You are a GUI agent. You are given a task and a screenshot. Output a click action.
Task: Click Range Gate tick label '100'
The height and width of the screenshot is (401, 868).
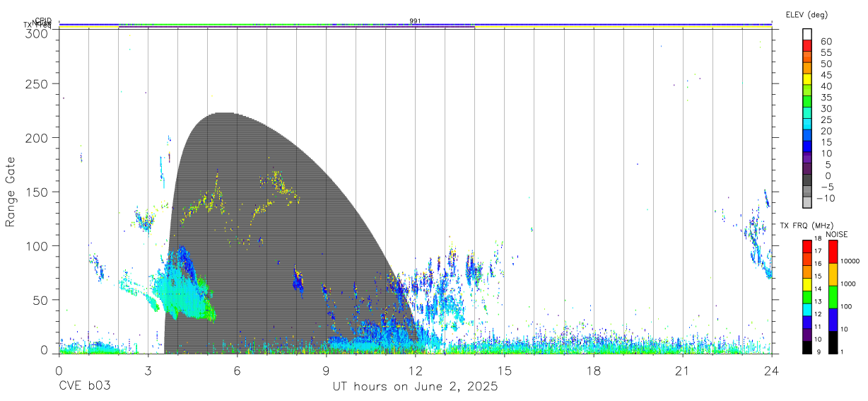pos(37,246)
